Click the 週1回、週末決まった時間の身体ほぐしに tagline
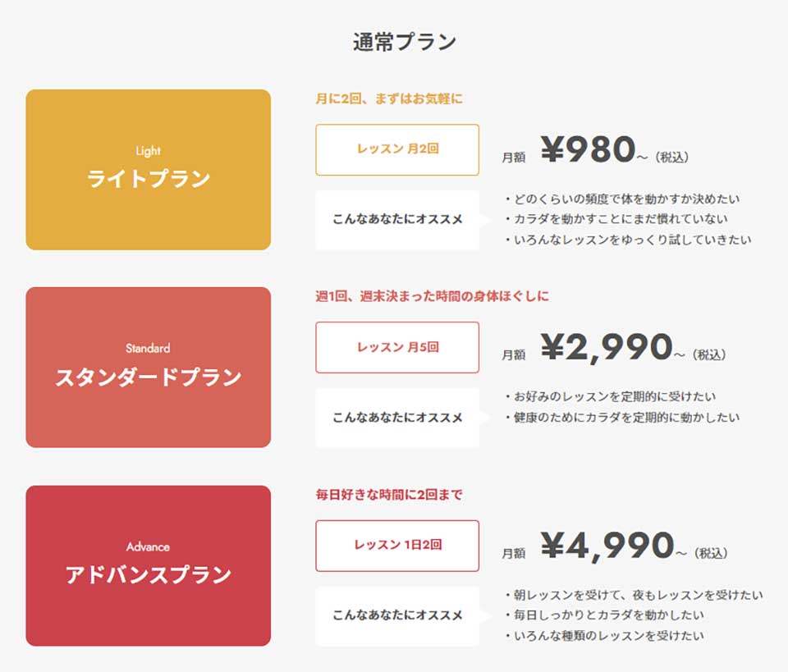This screenshot has width=788, height=672. 433,296
